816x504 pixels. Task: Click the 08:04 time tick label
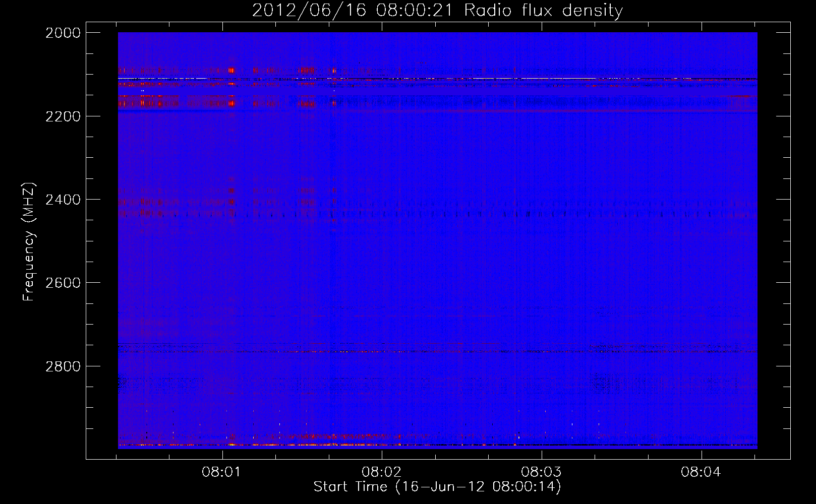[701, 472]
